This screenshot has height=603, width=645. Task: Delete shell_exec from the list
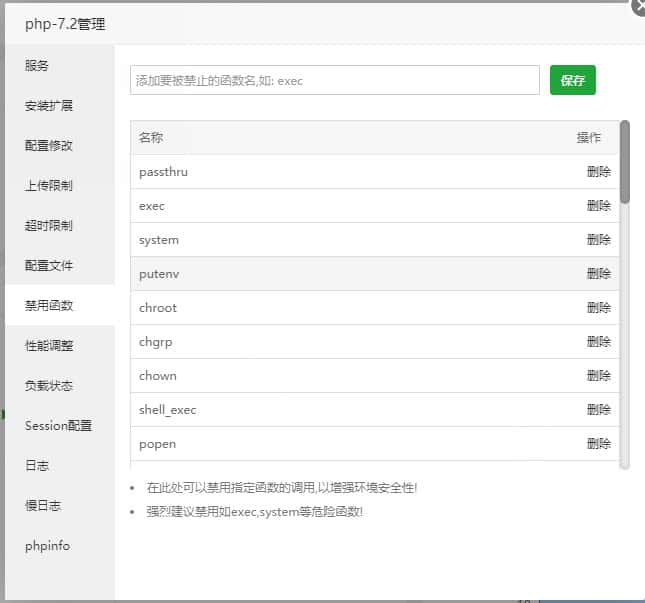[x=598, y=410]
